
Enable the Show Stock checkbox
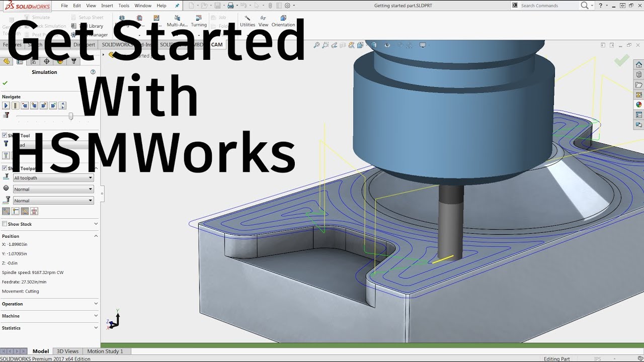tap(5, 224)
